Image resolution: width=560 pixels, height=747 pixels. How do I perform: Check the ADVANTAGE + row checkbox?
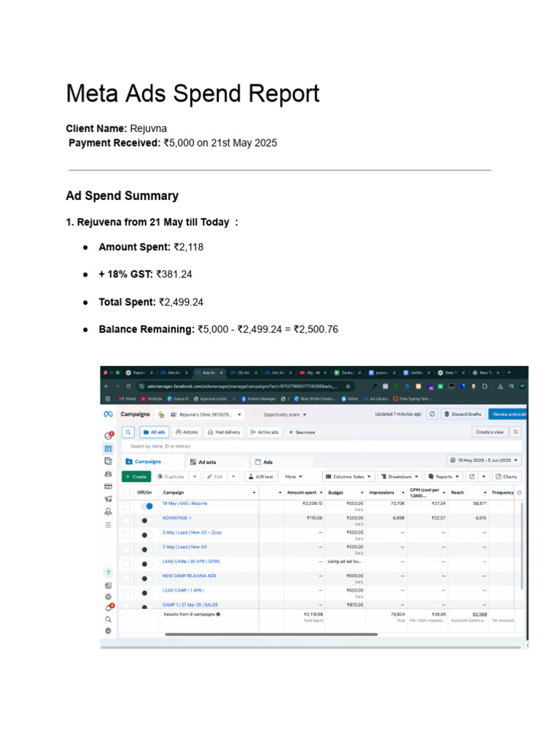tap(127, 520)
